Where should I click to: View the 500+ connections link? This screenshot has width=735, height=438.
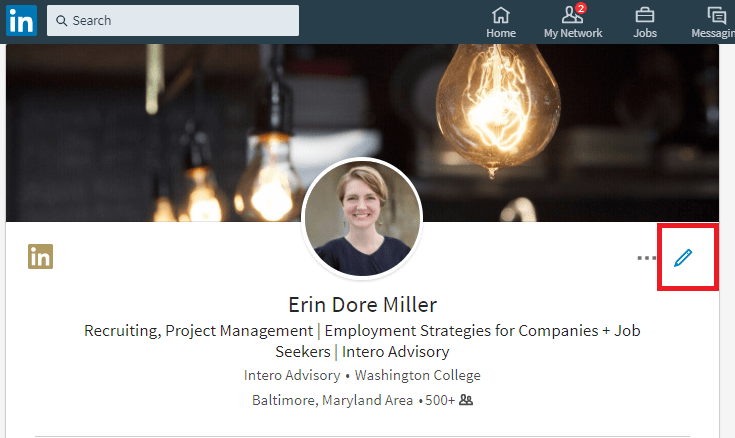440,400
